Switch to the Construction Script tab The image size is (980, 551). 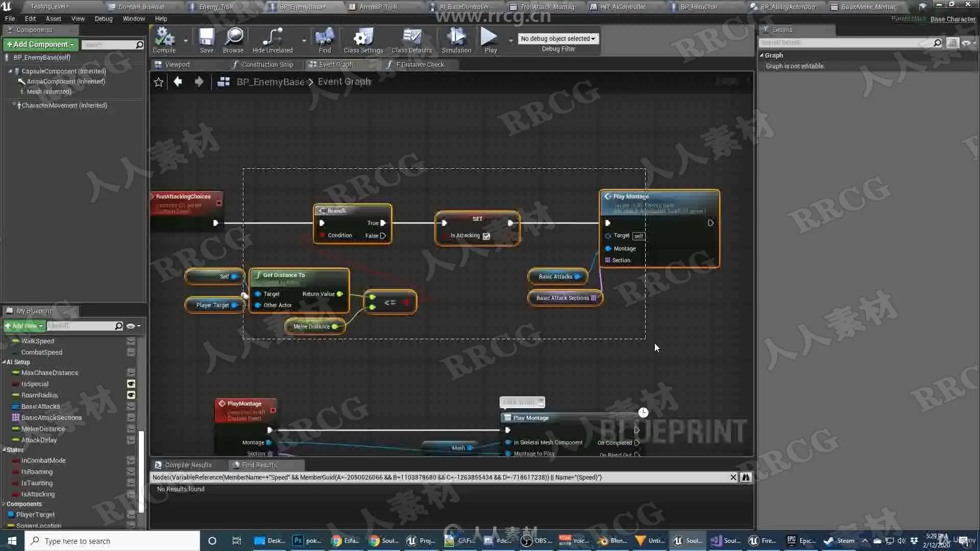267,65
